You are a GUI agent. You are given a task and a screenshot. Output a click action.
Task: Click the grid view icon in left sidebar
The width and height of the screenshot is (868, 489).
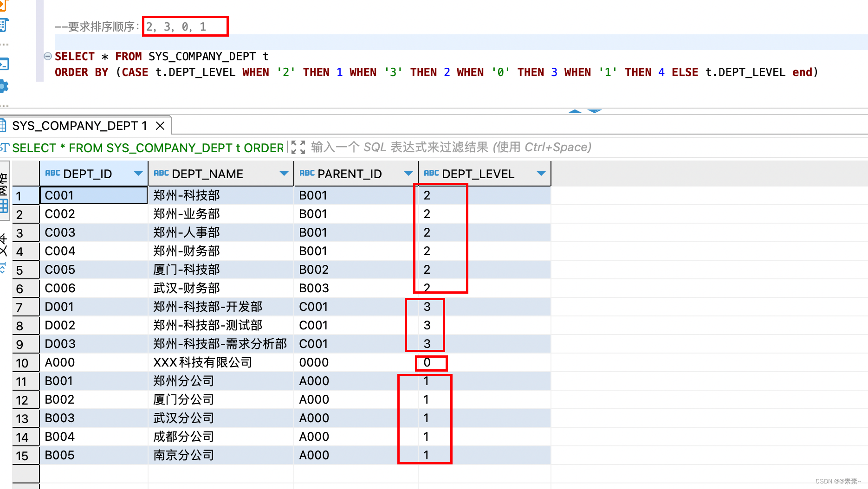click(4, 206)
